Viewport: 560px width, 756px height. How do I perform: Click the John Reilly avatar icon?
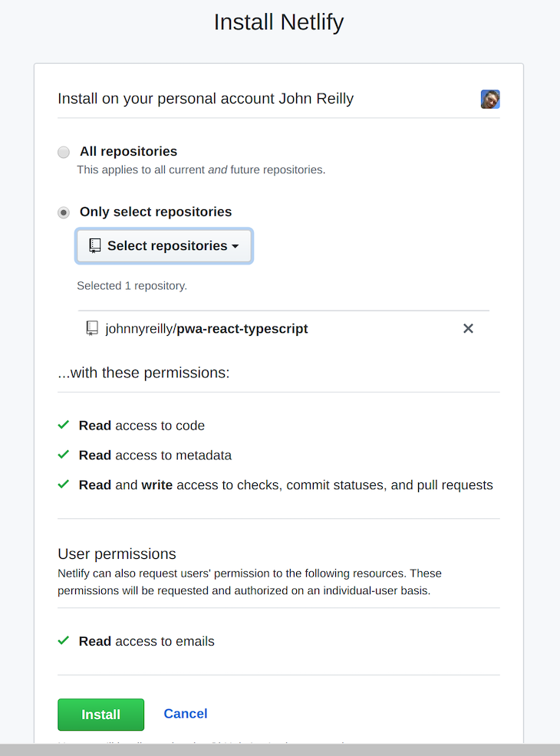click(x=490, y=99)
